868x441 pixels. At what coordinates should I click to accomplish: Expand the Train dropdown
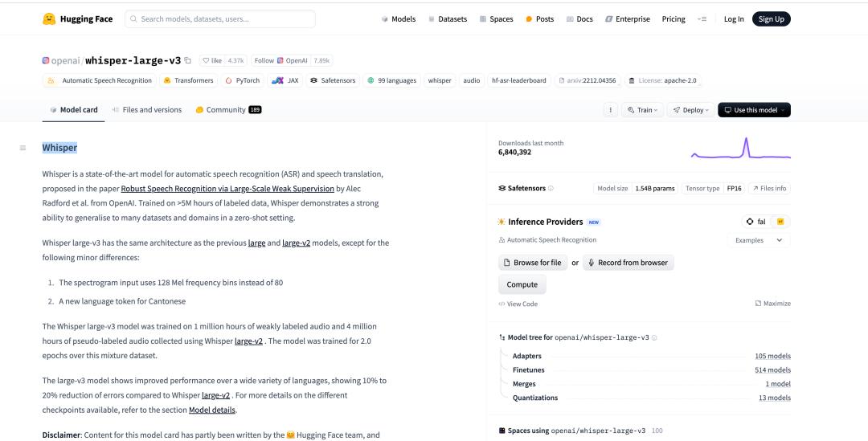(641, 110)
